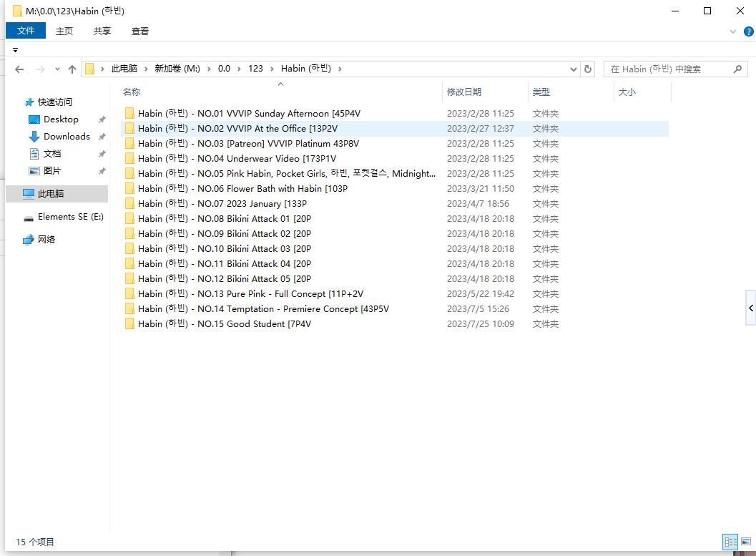
Task: Click 新加卷 (M:) breadcrumb
Action: [177, 69]
